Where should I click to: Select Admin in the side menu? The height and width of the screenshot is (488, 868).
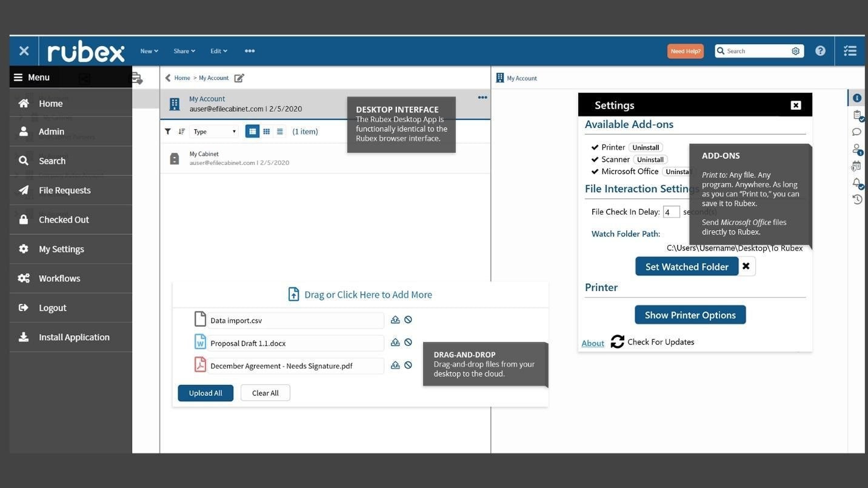click(x=71, y=132)
